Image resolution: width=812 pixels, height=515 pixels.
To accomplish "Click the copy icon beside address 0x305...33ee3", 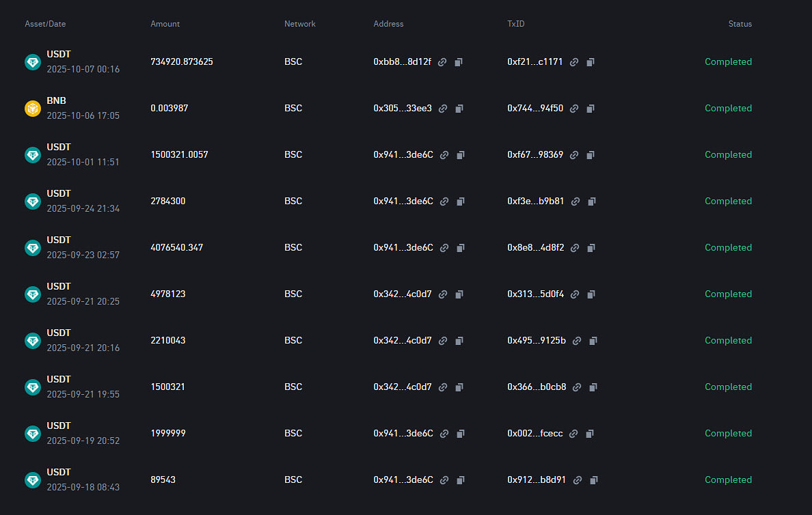I will pyautogui.click(x=459, y=109).
